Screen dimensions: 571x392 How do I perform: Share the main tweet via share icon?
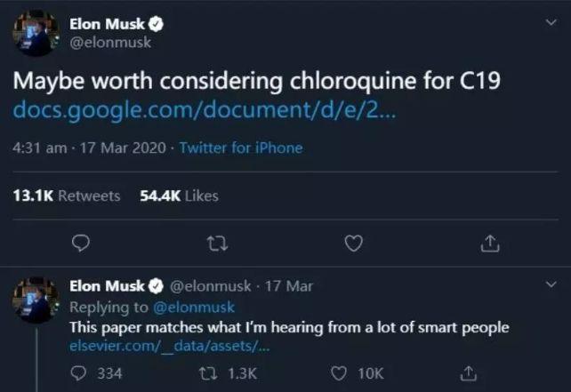click(490, 244)
